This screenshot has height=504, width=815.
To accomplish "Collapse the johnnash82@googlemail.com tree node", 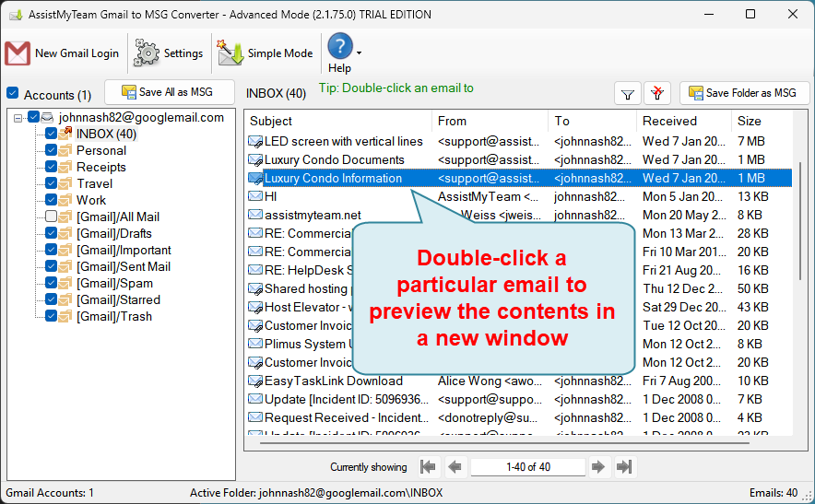I will point(18,118).
